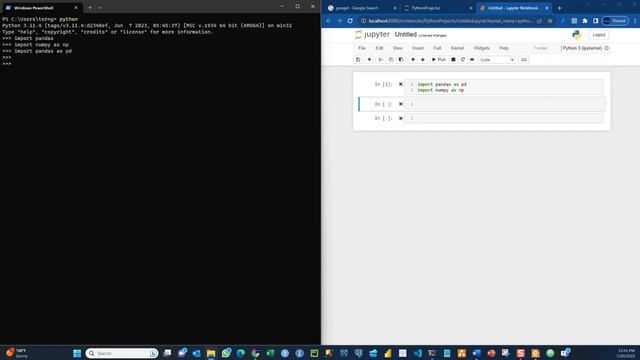This screenshot has width=640, height=360.
Task: Go back in the browser
Action: (329, 21)
